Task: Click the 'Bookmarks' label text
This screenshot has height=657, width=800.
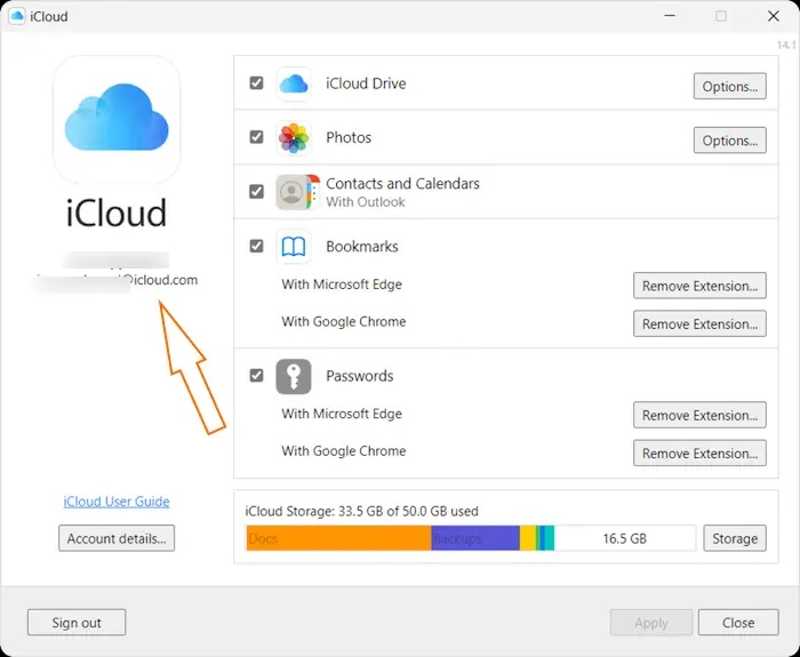Action: pos(362,247)
